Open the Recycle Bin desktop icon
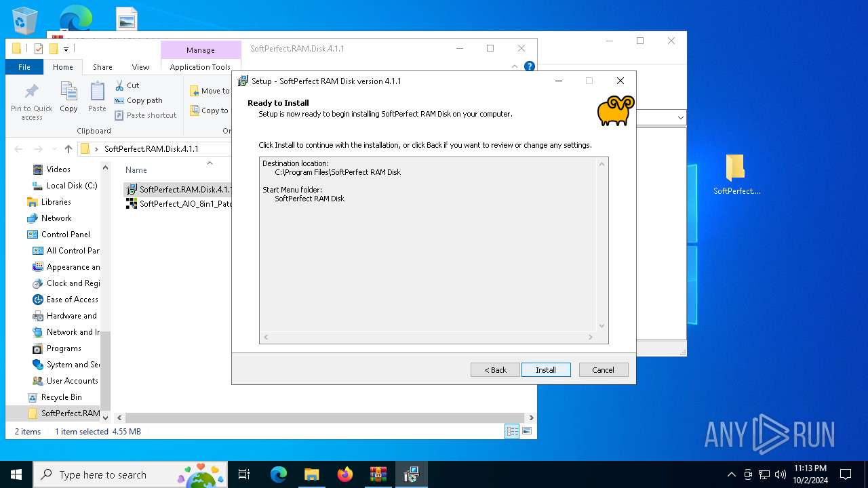The height and width of the screenshot is (488, 868). click(x=25, y=20)
